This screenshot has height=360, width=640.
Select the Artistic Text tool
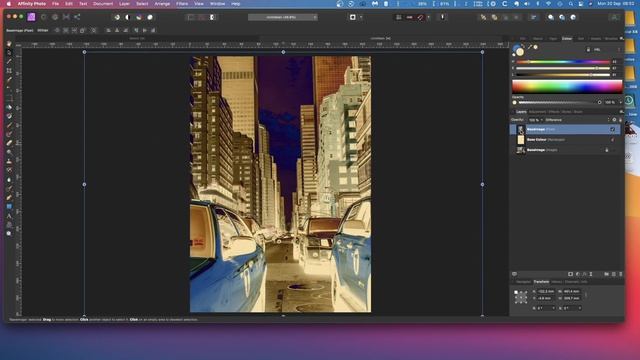click(x=9, y=216)
